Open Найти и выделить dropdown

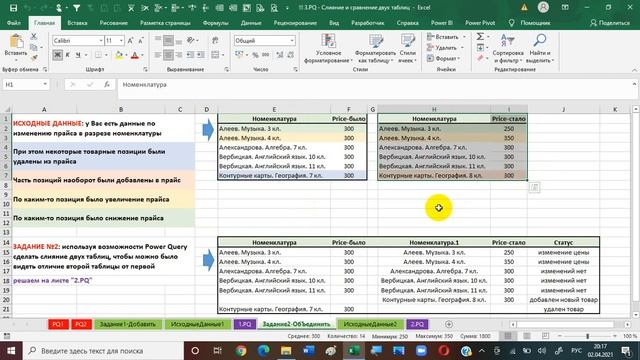(x=540, y=49)
